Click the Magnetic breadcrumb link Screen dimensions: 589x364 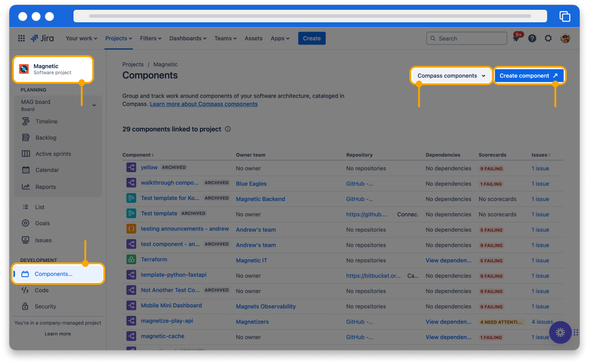pos(165,64)
